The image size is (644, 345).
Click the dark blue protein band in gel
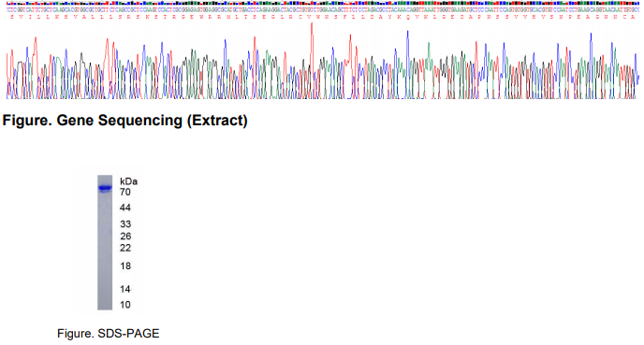105,188
